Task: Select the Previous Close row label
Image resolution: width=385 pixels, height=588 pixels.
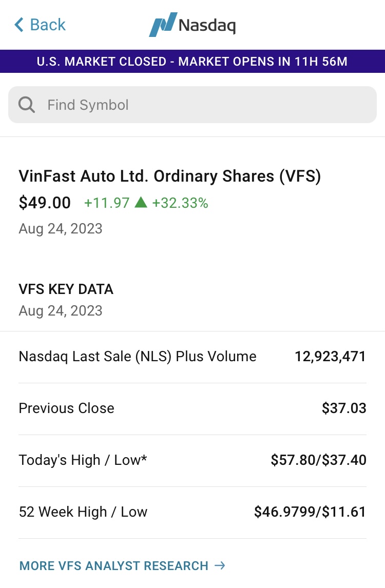Action: (66, 408)
